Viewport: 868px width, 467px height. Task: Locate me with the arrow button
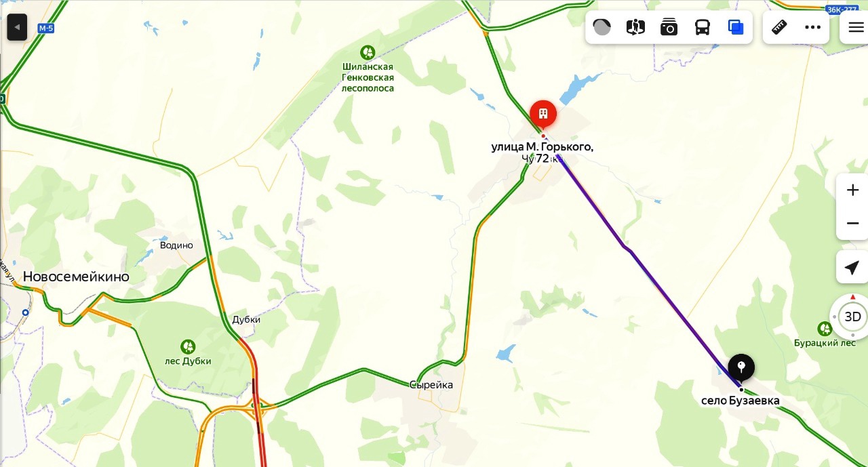click(x=852, y=267)
